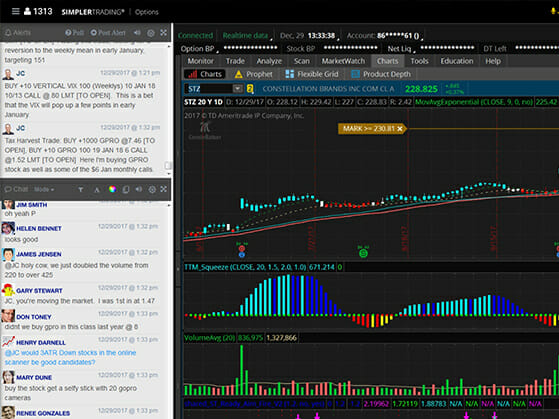The image size is (559, 419).
Task: Click the Realtime data status dropdown
Action: point(247,36)
